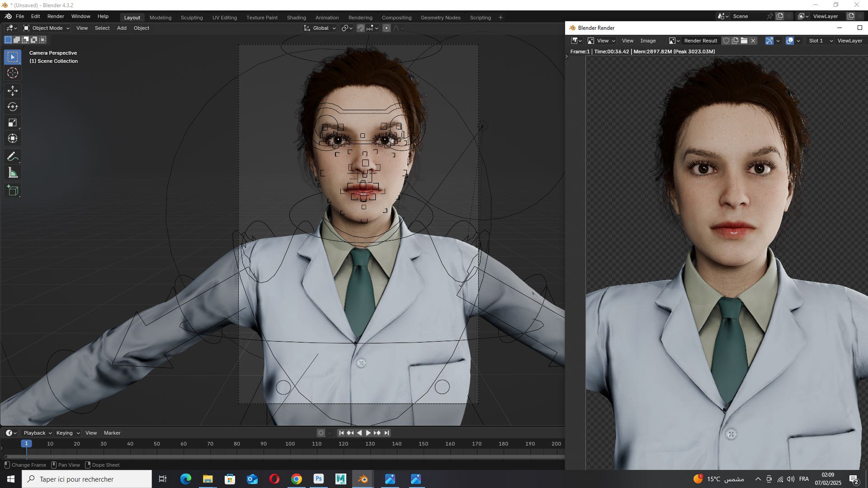Open the Global transform orientation dropdown
Screen dimensions: 868x488
click(x=320, y=28)
